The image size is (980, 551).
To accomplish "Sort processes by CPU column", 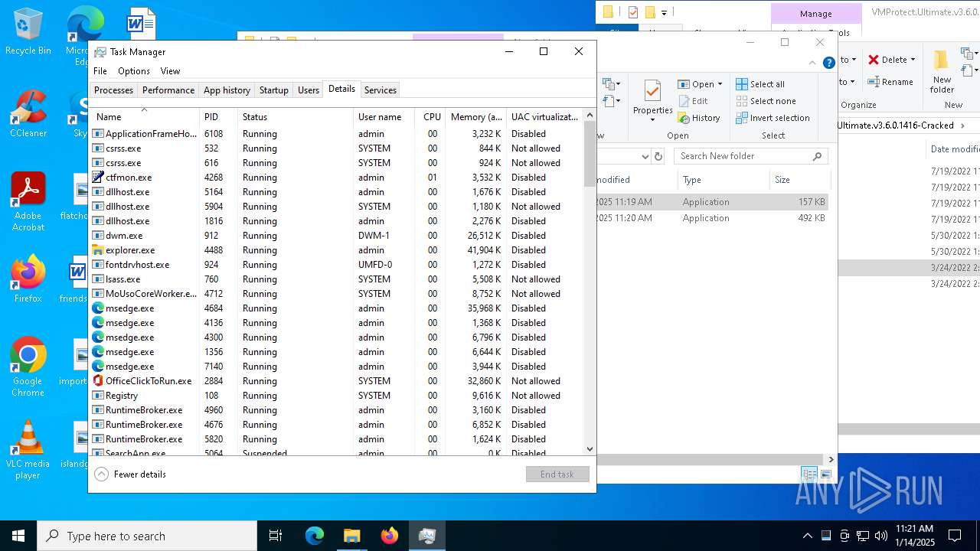I will point(432,117).
